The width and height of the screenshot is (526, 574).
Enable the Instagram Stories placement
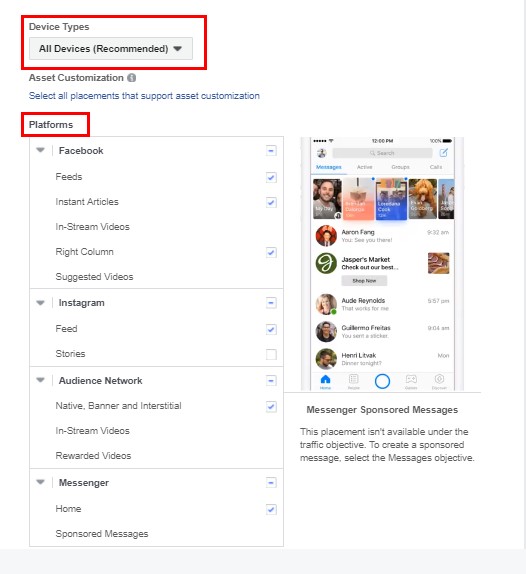[x=271, y=354]
